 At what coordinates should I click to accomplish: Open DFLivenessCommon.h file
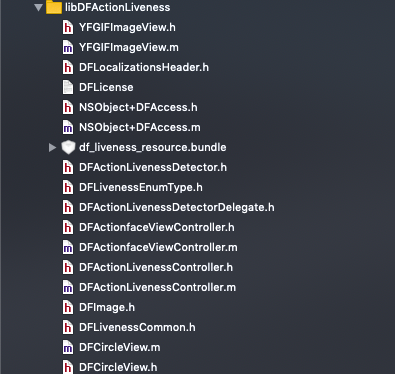click(137, 327)
